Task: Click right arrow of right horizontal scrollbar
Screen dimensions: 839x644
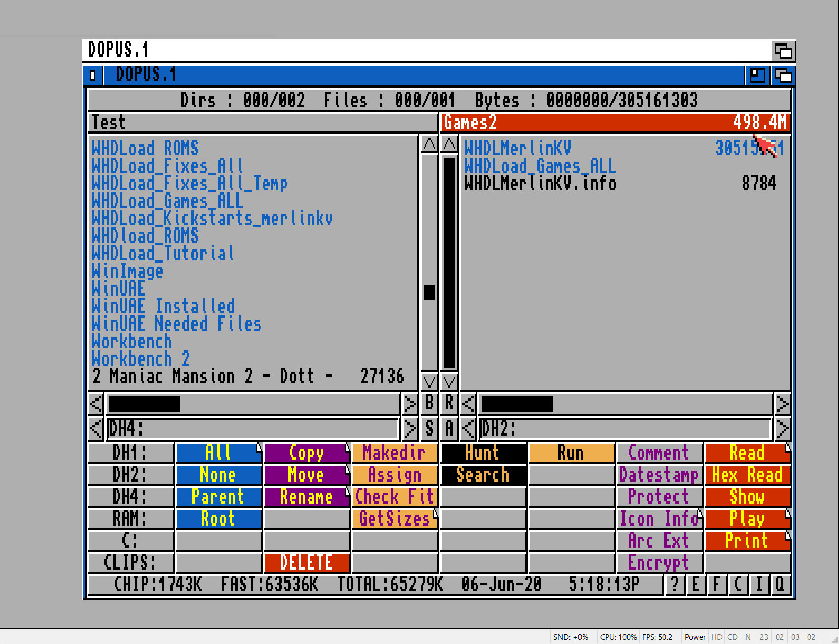Action: tap(782, 403)
